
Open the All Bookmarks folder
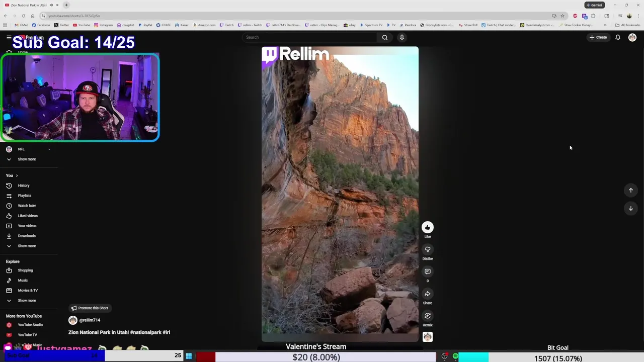coord(627,25)
